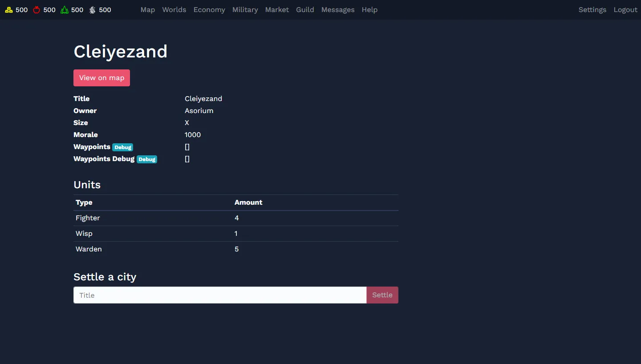Check the Messages page
Screen dimensions: 641x364
click(x=338, y=10)
